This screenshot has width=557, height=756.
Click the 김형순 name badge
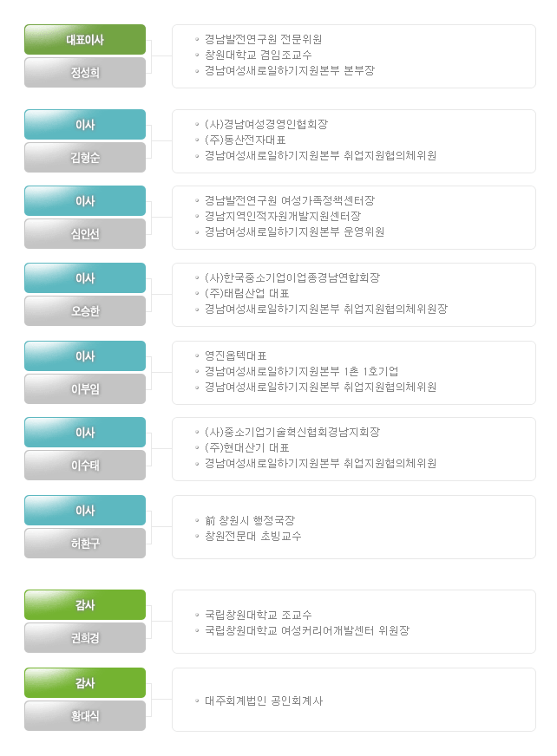85,157
